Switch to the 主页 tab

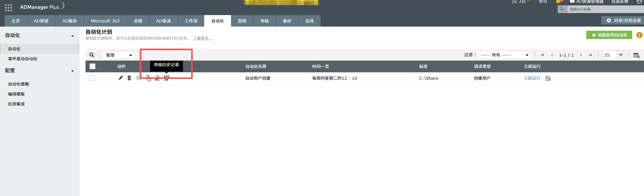16,21
